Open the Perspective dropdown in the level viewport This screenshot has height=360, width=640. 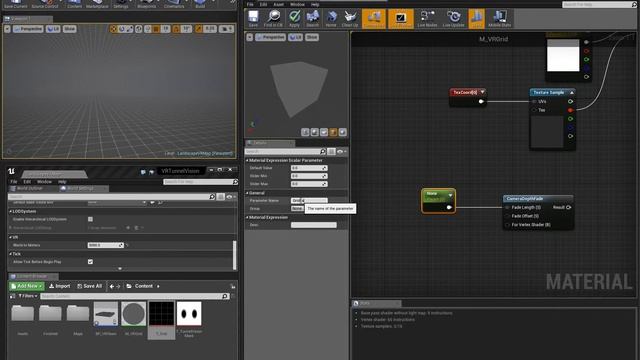[28, 29]
